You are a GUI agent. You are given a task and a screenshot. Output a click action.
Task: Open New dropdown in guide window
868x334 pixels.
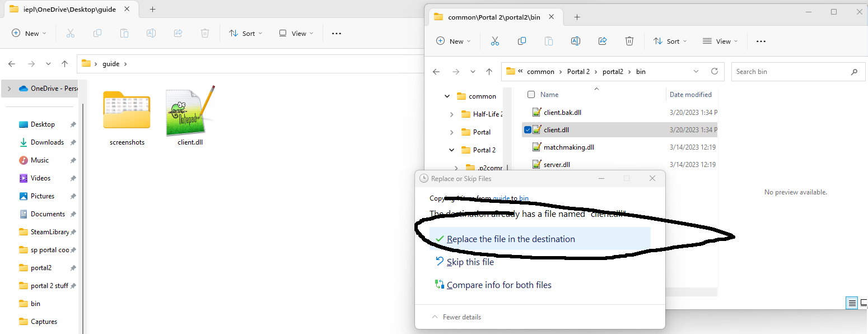pyautogui.click(x=29, y=33)
